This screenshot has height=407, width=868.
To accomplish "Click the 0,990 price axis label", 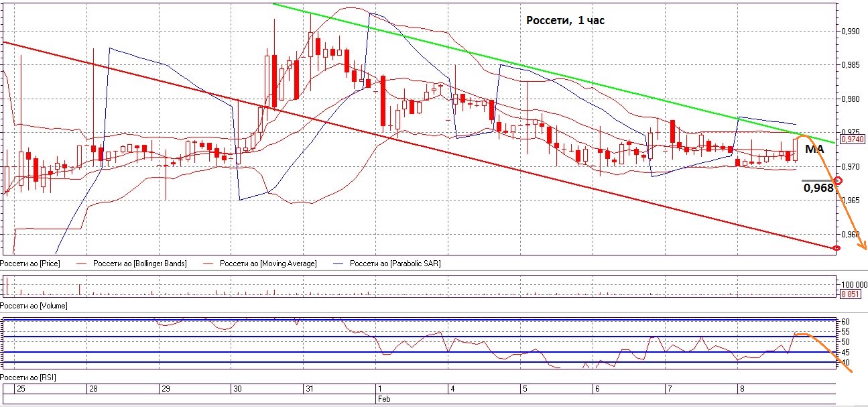I will [x=852, y=32].
